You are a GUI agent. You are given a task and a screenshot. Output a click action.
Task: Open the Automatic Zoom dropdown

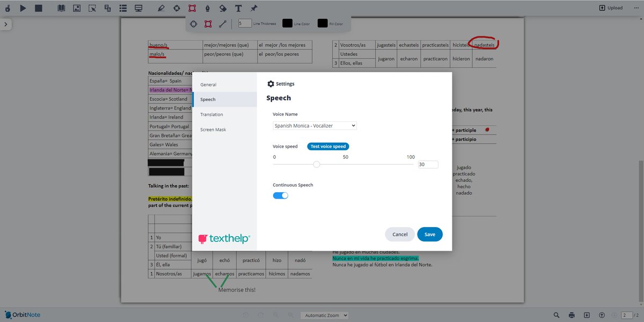pyautogui.click(x=324, y=316)
